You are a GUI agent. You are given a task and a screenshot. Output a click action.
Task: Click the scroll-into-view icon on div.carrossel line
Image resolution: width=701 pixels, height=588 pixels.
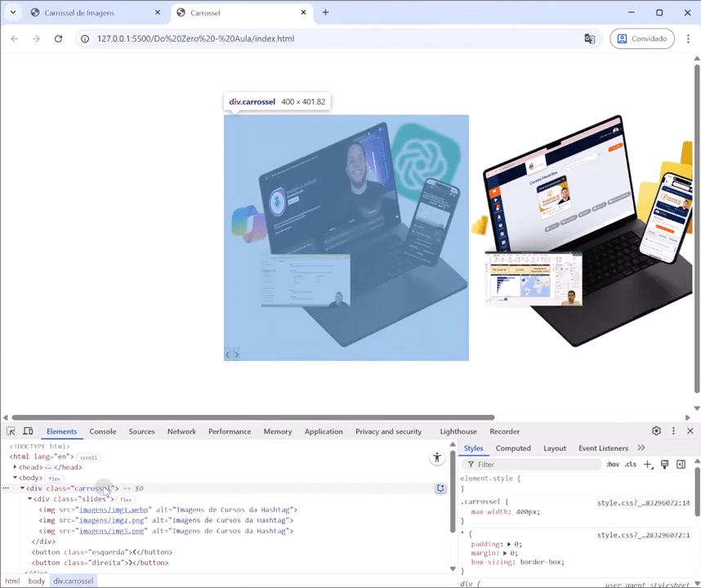click(440, 488)
